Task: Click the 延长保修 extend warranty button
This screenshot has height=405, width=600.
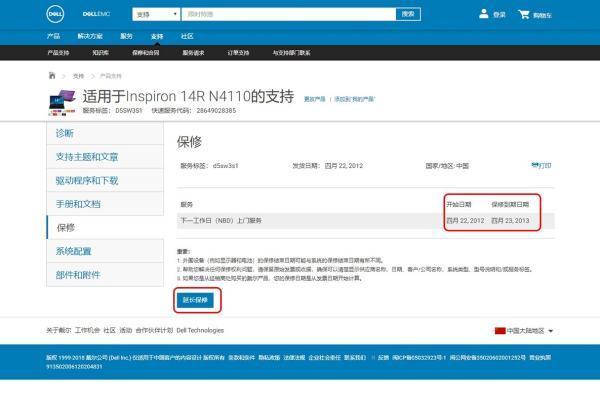Action: tap(195, 300)
